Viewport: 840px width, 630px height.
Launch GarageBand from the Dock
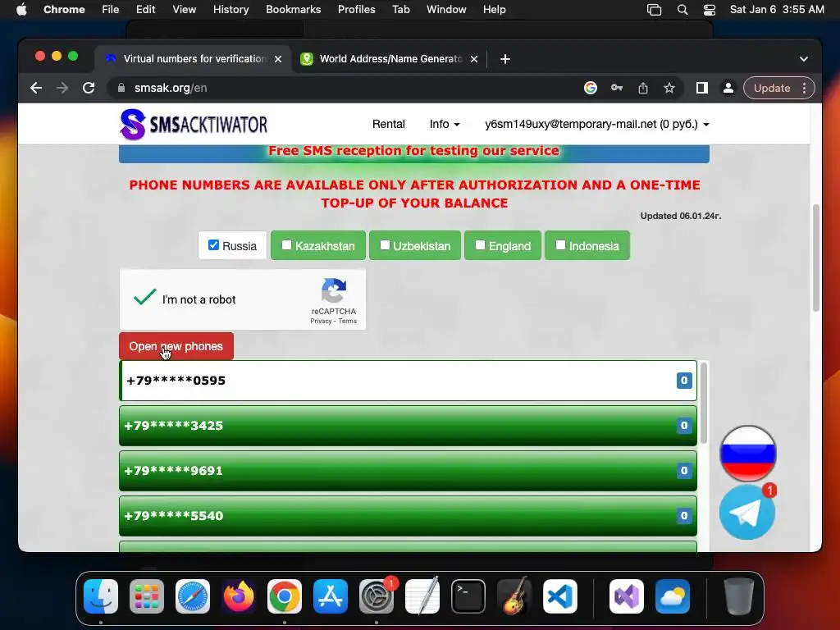pyautogui.click(x=514, y=596)
